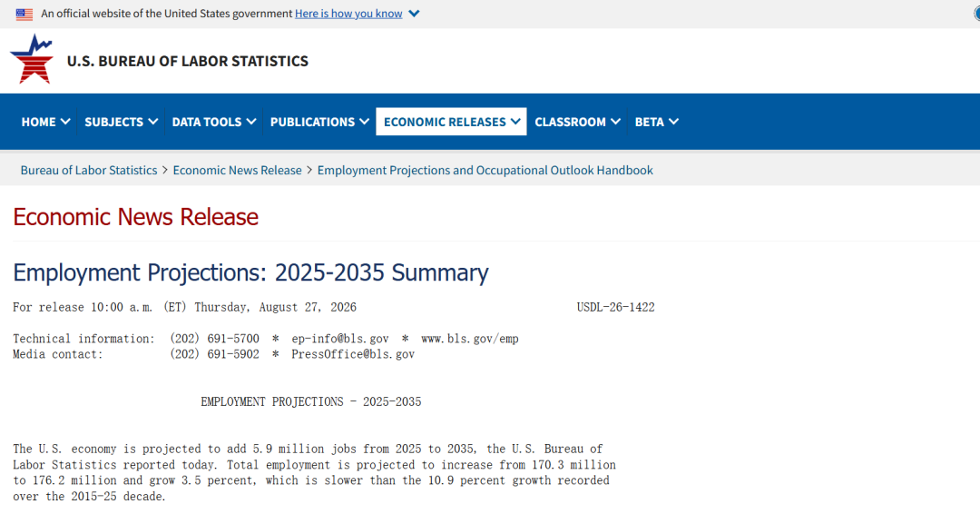980x514 pixels.
Task: Click the U.S. BUREAU OF LABOR STATISTICS title
Action: coord(188,61)
